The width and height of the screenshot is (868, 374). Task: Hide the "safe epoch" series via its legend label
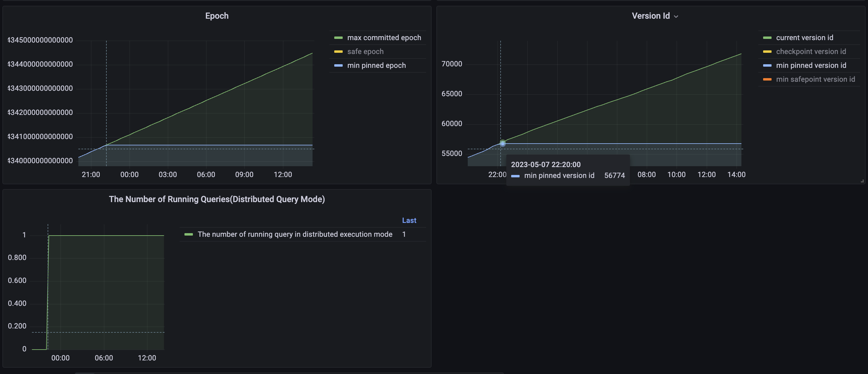366,51
